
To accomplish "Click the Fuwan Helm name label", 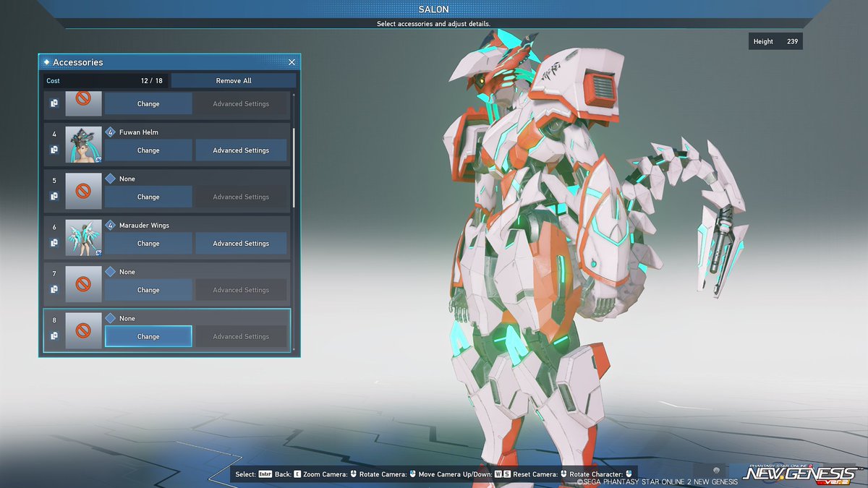I will point(139,132).
